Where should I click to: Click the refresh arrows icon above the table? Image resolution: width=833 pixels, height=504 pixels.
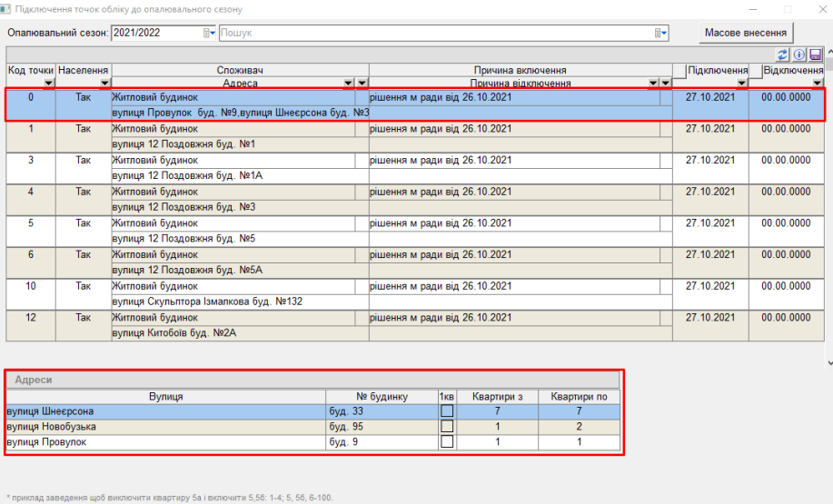[783, 55]
